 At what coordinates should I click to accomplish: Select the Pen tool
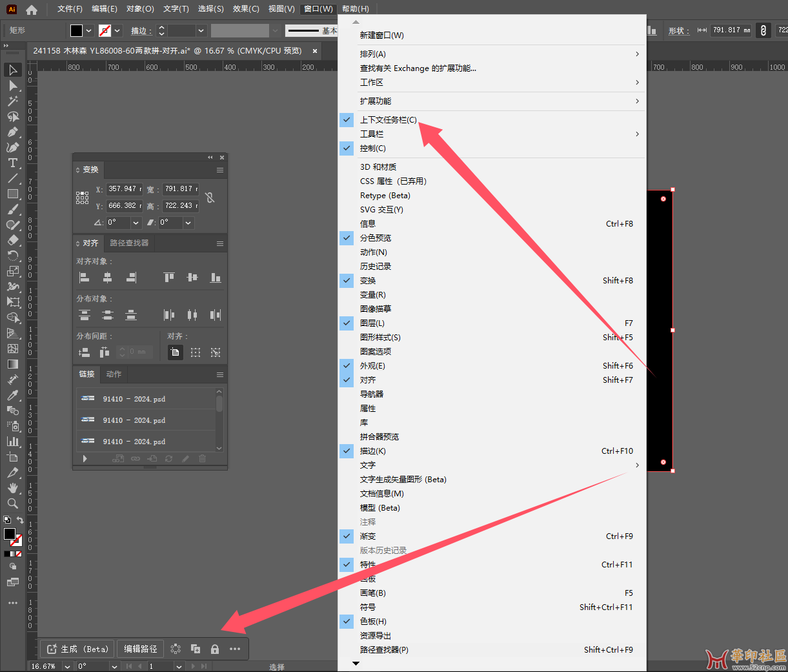pos(12,132)
